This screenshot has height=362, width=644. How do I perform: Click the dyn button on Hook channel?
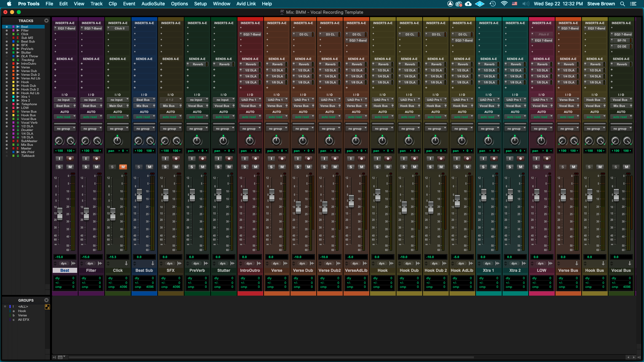pos(382,263)
